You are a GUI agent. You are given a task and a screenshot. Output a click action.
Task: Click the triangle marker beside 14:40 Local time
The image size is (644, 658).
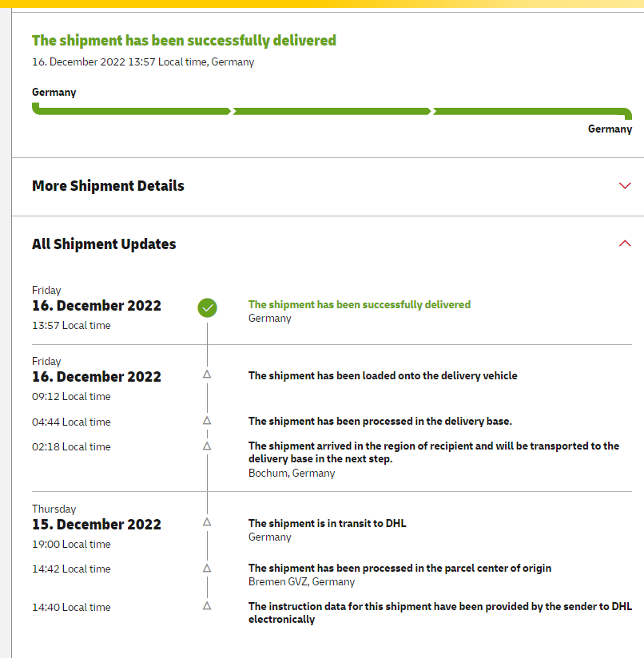click(207, 606)
